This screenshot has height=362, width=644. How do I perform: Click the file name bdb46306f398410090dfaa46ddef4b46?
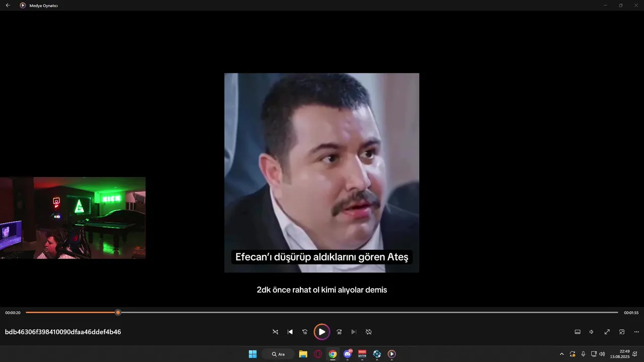[x=63, y=332]
